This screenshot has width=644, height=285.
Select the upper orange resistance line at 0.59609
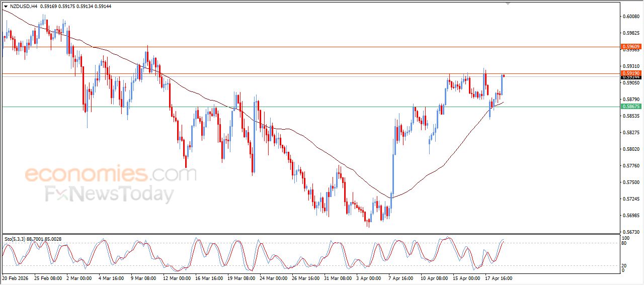[302, 47]
